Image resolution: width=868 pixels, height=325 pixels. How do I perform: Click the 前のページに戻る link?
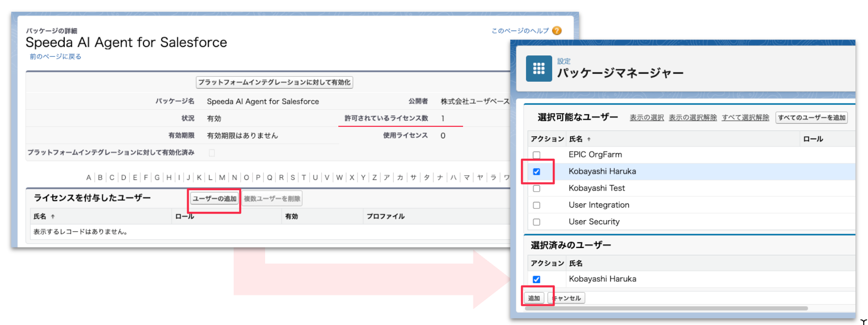pos(55,56)
